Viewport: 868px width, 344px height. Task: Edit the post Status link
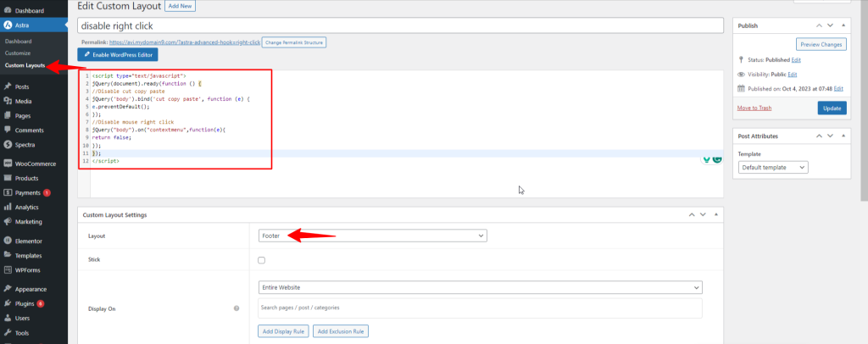(x=795, y=59)
